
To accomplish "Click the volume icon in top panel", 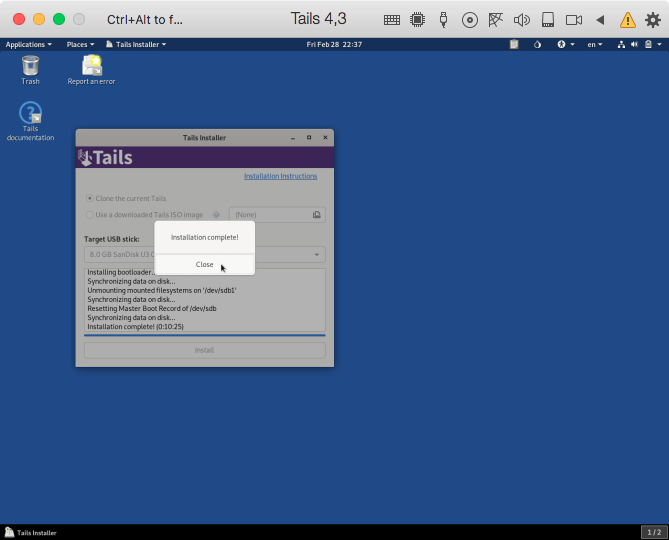I will (x=634, y=44).
